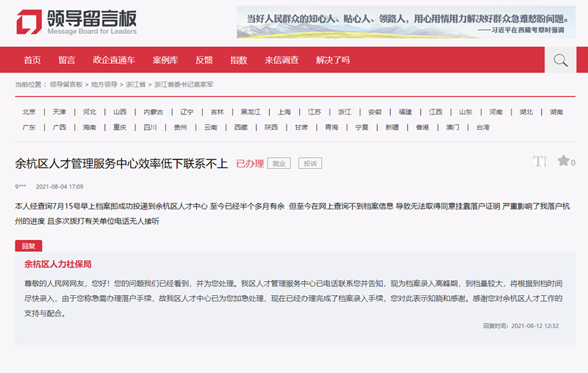
Task: Click the font size adjust icon
Action: click(539, 162)
